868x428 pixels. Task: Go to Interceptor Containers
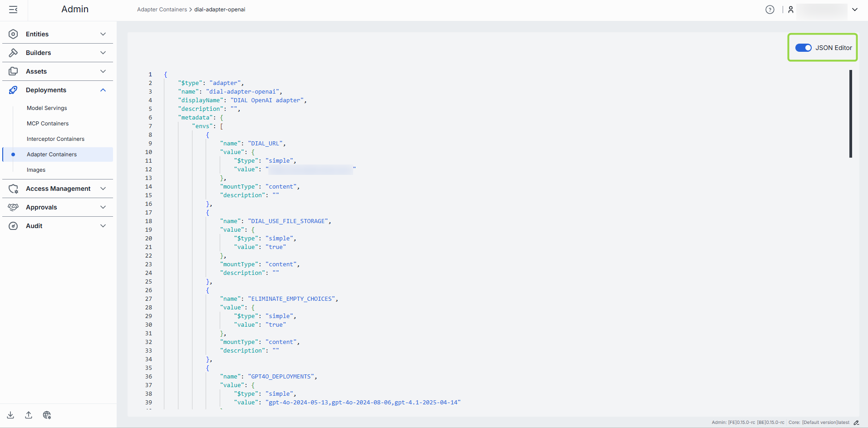click(x=55, y=139)
